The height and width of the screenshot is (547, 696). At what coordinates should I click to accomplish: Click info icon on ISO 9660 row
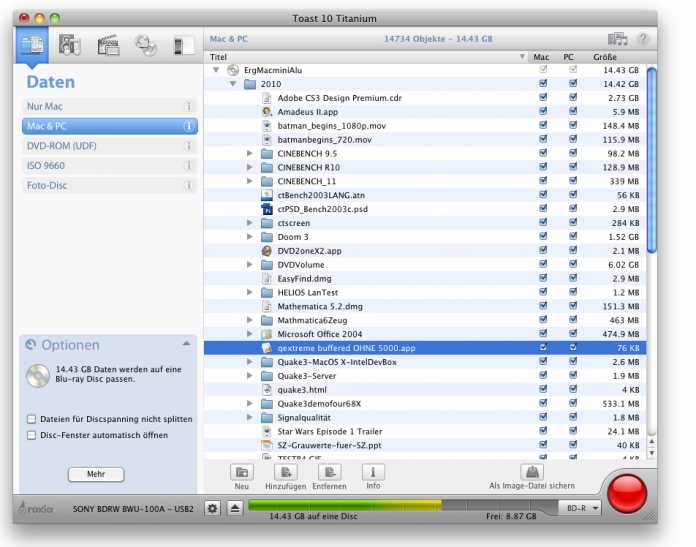(189, 166)
